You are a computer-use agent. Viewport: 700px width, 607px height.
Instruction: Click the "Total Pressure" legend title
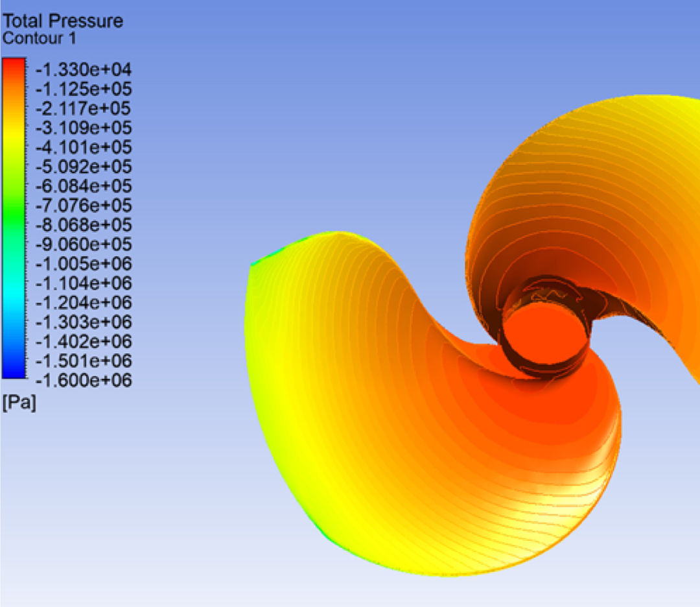[x=62, y=21]
